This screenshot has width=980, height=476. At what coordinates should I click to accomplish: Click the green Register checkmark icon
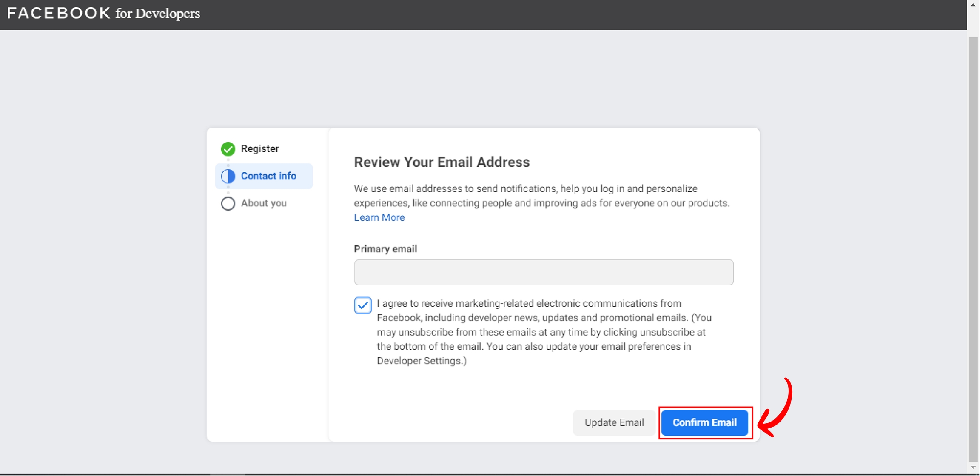pos(228,149)
